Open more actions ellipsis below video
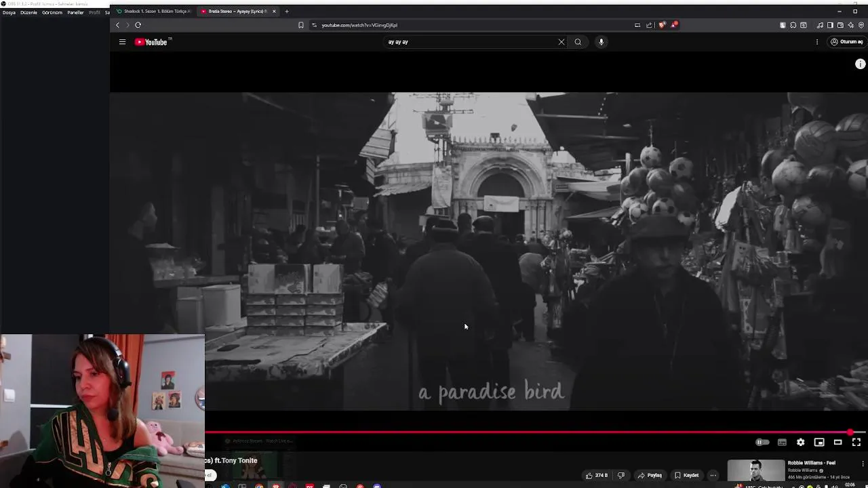The image size is (868, 488). point(713,475)
